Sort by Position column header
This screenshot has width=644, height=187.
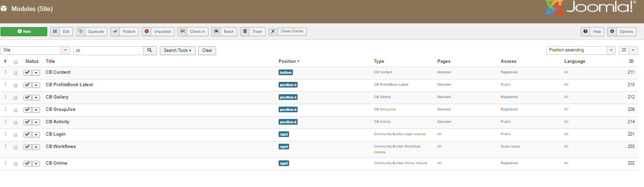[289, 61]
